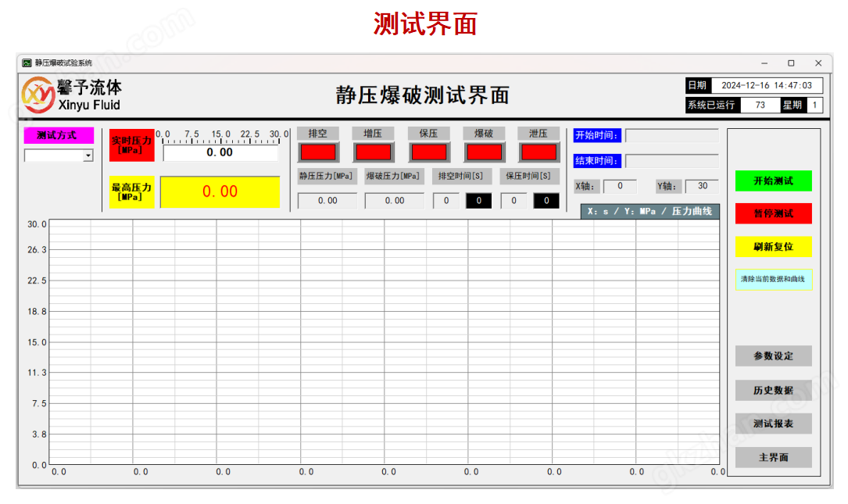
Task: Click the 爆破压力 input field
Action: point(394,201)
